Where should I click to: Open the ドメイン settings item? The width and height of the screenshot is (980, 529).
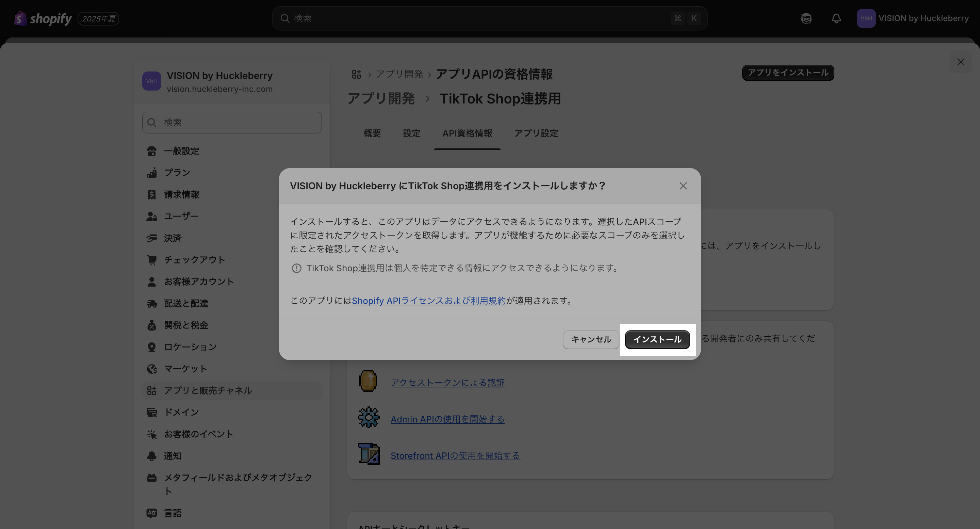click(x=232, y=412)
